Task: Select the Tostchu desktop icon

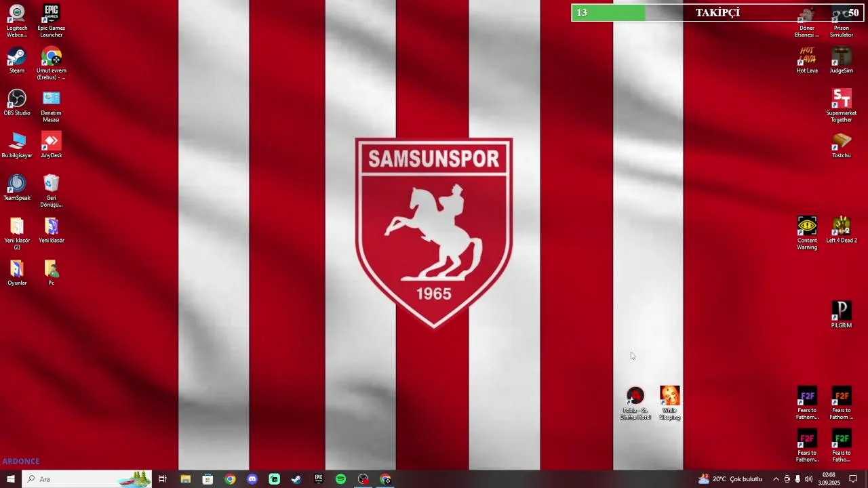Action: click(x=842, y=146)
